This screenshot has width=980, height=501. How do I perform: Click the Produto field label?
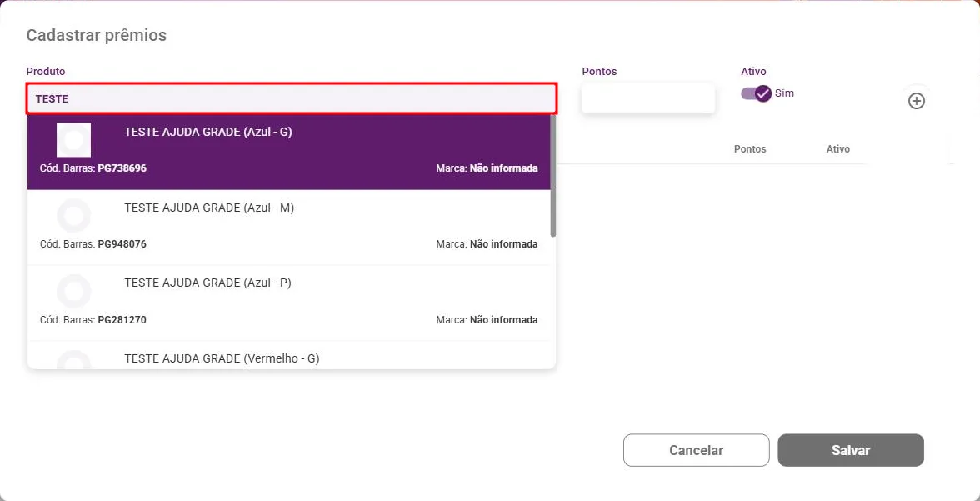(x=46, y=72)
